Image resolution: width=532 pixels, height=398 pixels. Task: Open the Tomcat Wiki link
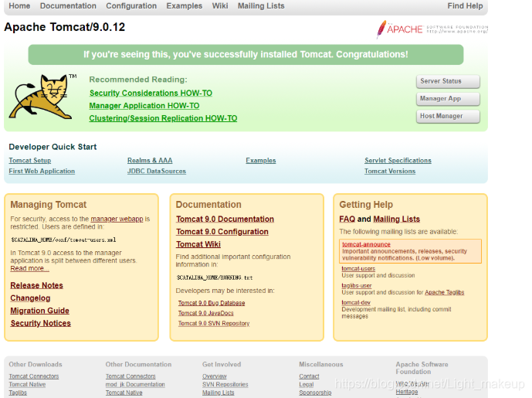point(198,244)
